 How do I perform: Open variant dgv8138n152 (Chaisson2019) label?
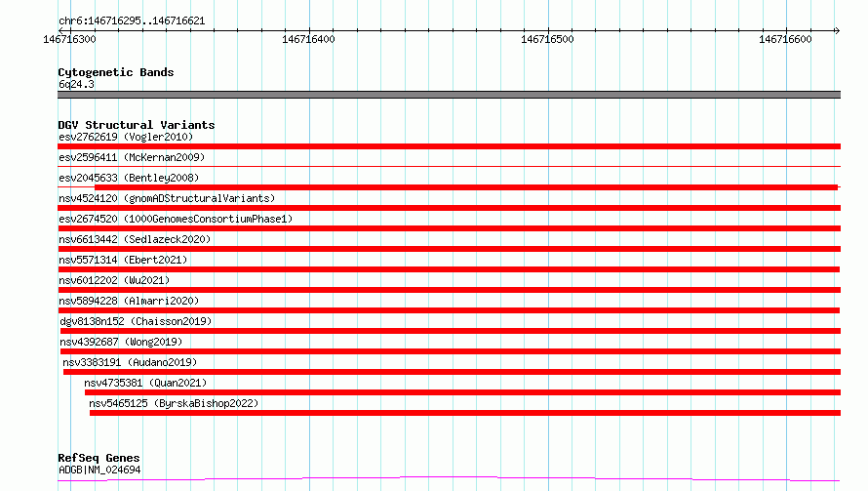coord(136,321)
